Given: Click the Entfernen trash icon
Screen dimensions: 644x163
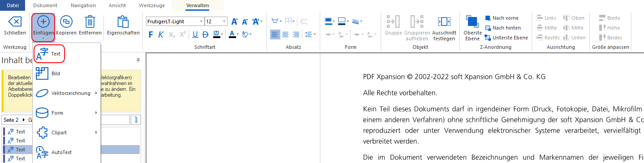Looking at the screenshot, I should (x=90, y=21).
